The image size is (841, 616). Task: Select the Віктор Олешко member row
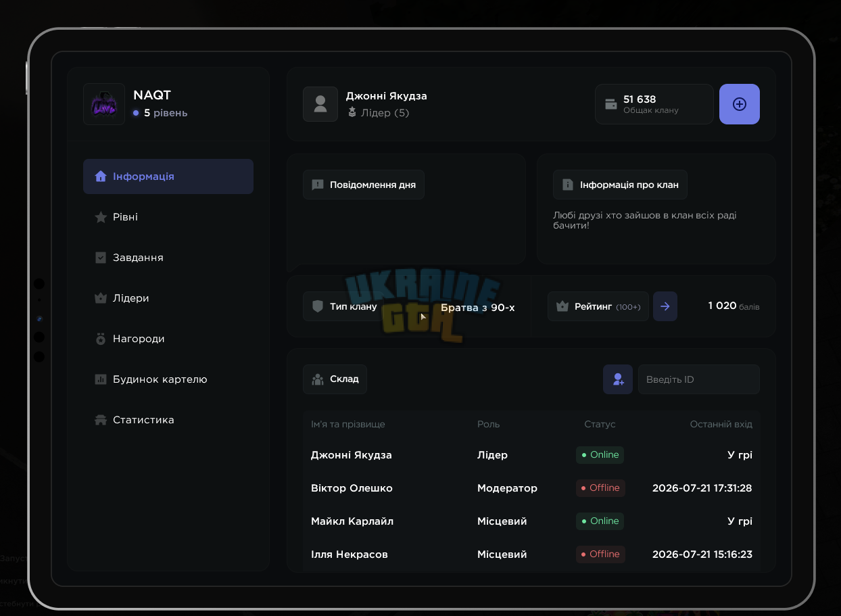click(531, 488)
